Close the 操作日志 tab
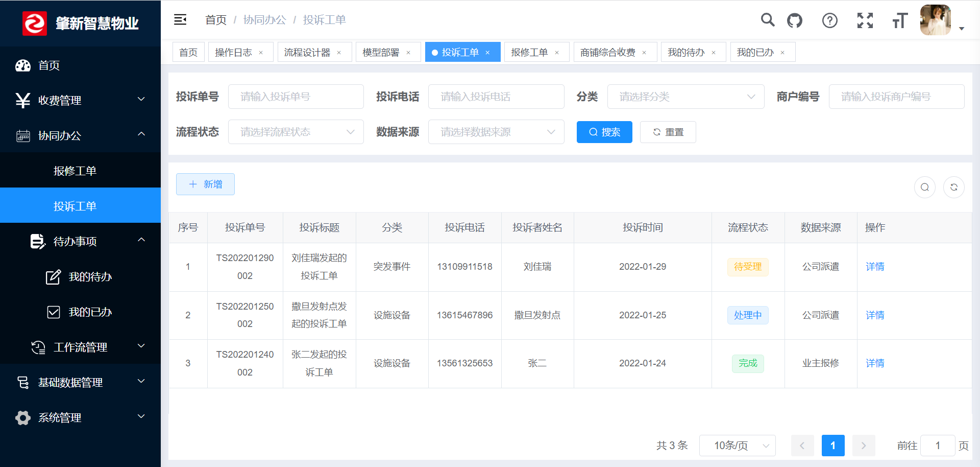 [x=261, y=53]
